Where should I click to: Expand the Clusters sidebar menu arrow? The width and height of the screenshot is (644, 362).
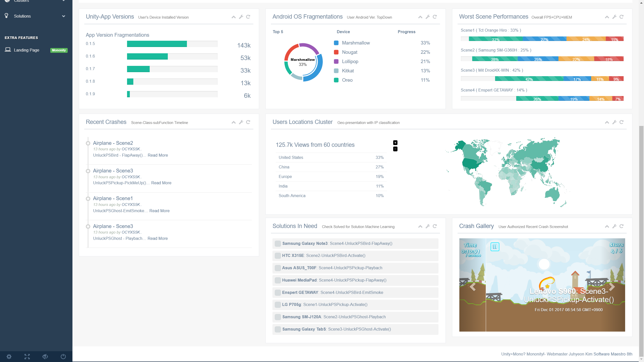click(x=64, y=1)
